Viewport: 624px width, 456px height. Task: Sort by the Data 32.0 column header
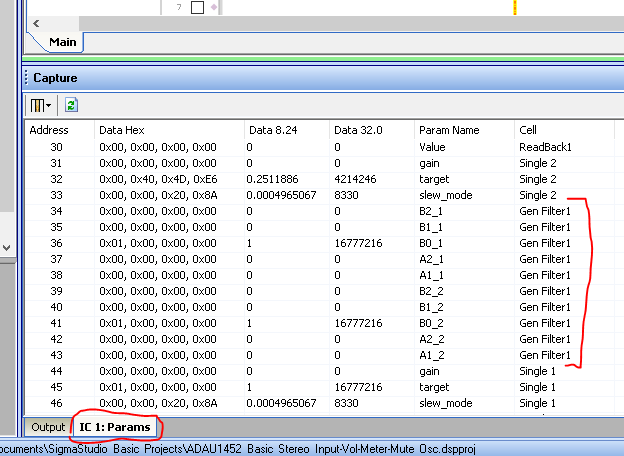(358, 130)
